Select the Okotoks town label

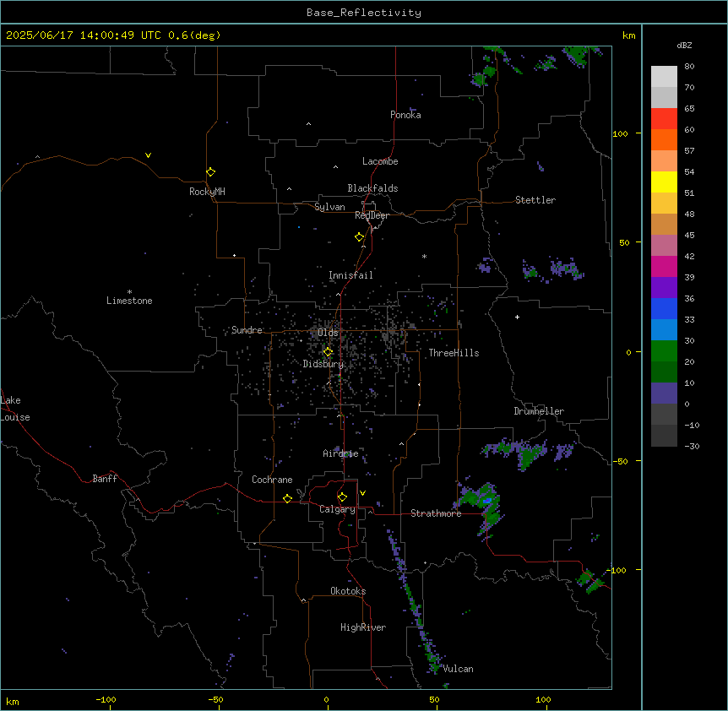(348, 591)
